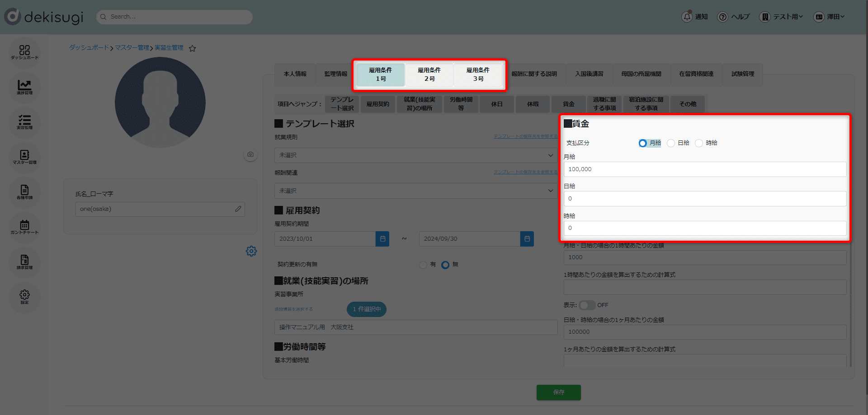Screen dimensions: 868x415
Task: Open マスター管理 in the sidebar
Action: 24,157
